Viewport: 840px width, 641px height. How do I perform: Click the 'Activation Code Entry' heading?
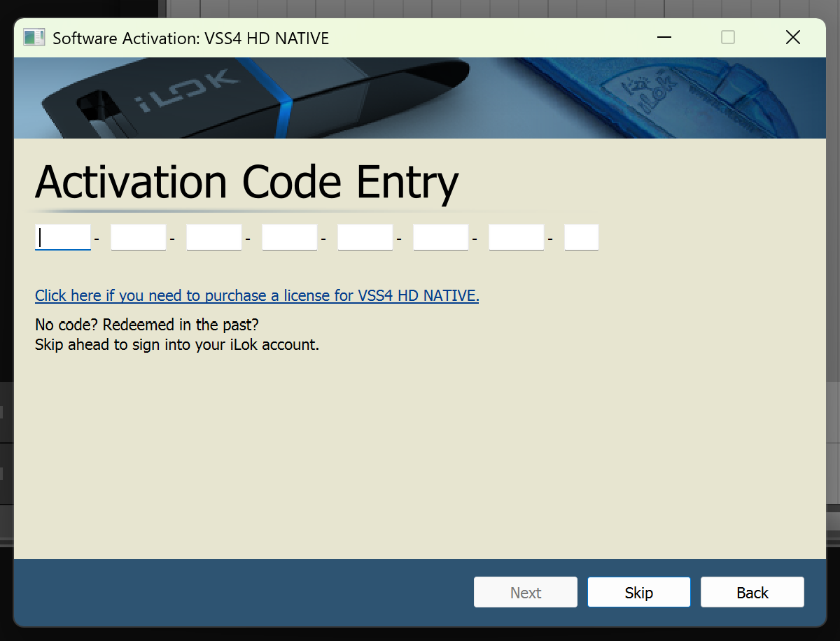pos(246,183)
